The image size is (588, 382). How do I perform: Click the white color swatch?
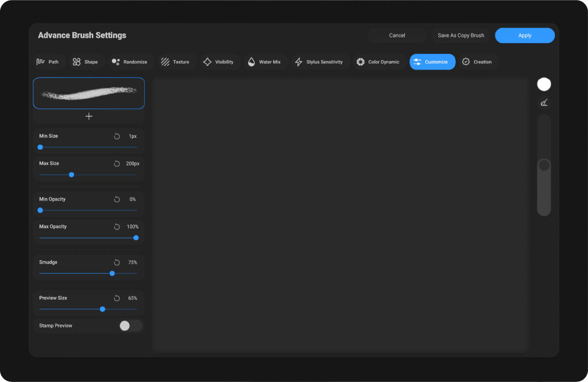pos(544,84)
